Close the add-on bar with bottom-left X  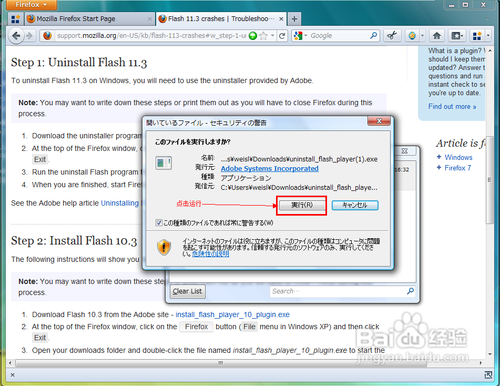point(12,375)
